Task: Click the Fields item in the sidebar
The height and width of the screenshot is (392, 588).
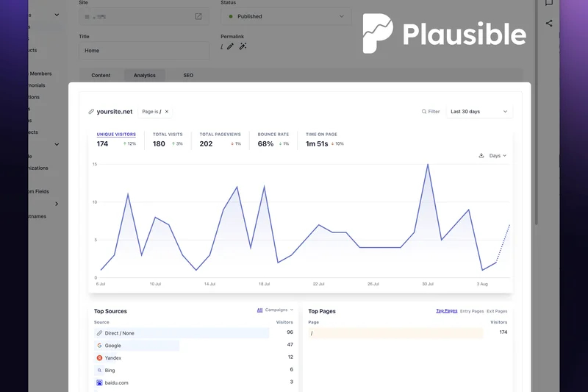Action: point(37,191)
